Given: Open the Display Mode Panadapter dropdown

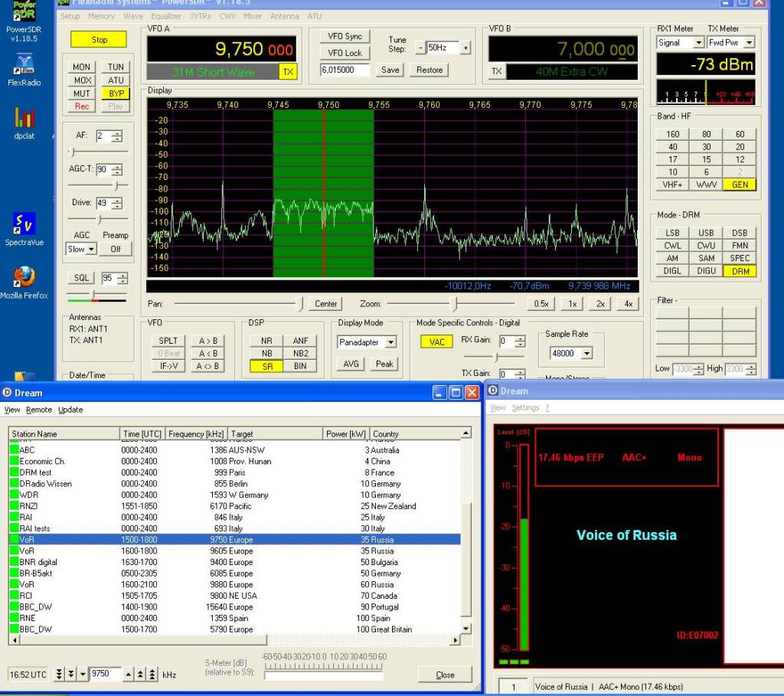Looking at the screenshot, I should click(391, 342).
